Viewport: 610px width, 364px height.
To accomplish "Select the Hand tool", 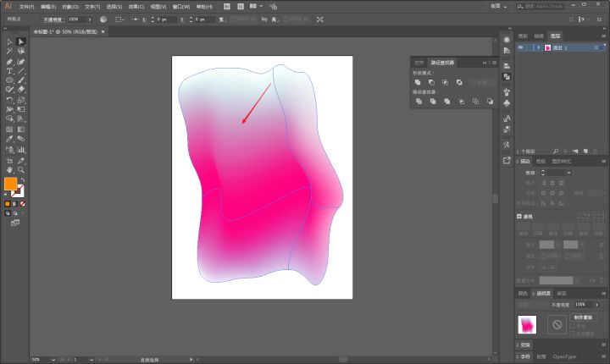I will pos(9,169).
